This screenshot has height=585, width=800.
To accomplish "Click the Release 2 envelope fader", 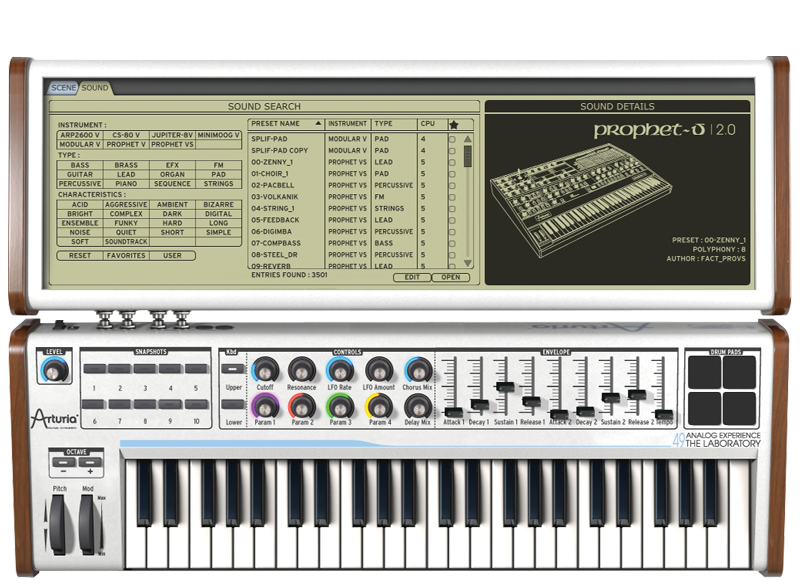I will (x=637, y=394).
